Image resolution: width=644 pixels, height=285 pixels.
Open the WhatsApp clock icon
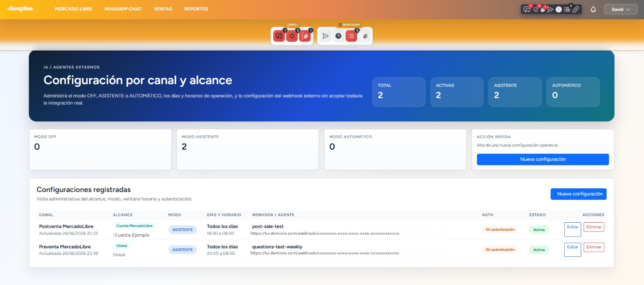pos(339,36)
